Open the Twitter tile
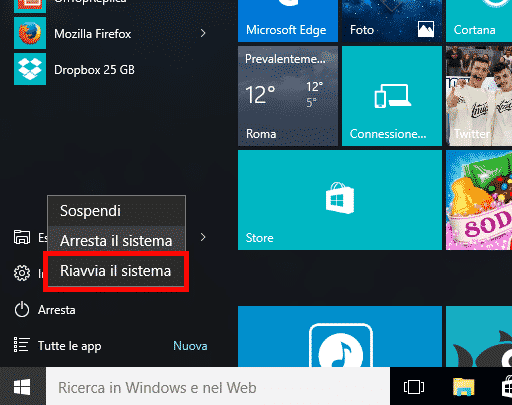Screen dimensions: 512x405 coord(479,96)
